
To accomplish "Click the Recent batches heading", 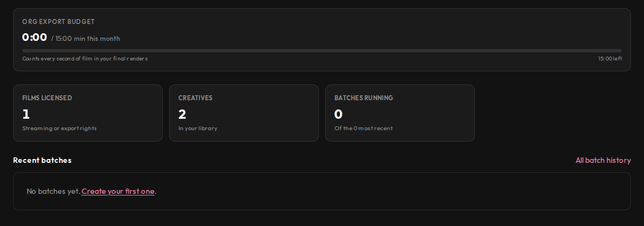I will [42, 160].
